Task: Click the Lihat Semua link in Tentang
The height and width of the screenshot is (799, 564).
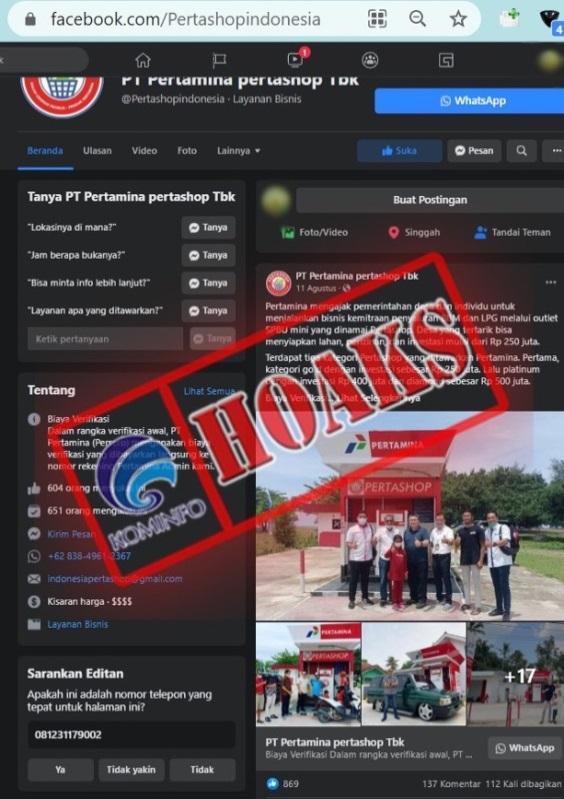Action: click(209, 391)
